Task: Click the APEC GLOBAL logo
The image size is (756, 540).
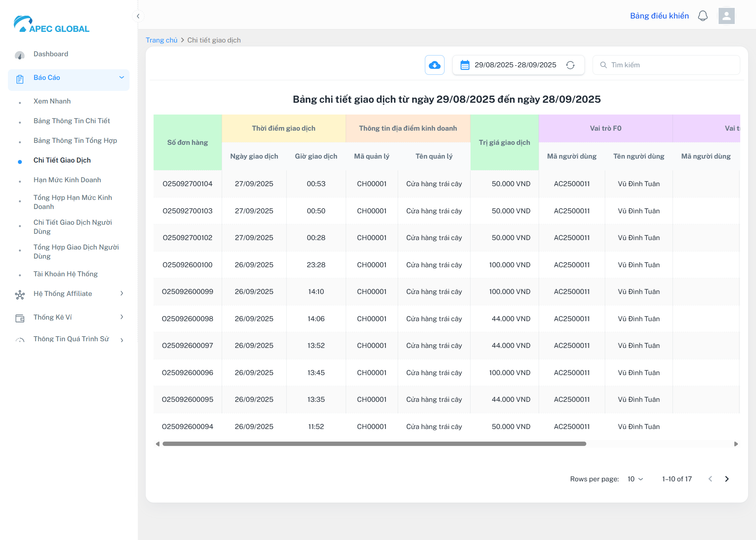Action: 52,24
